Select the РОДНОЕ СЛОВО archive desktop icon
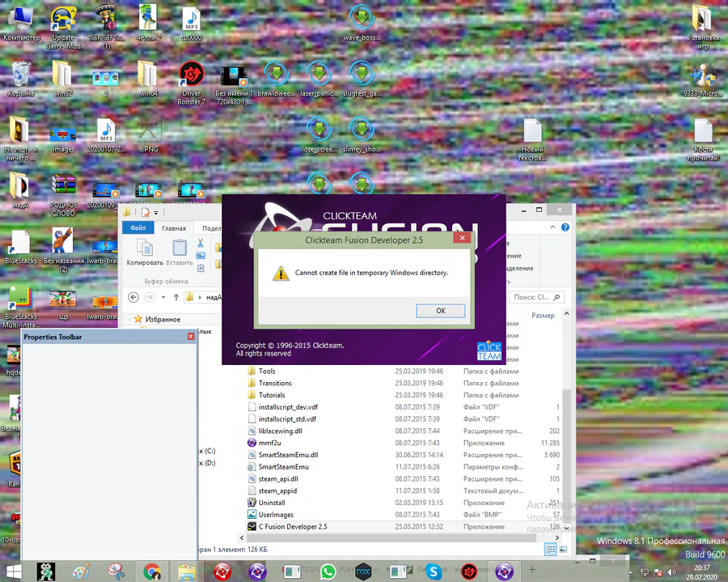This screenshot has height=582, width=728. point(64,195)
